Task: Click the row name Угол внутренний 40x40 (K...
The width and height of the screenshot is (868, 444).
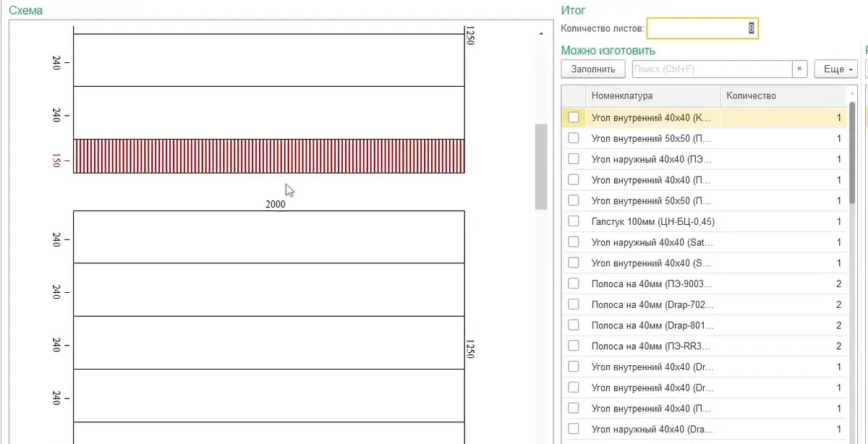Action: [651, 117]
